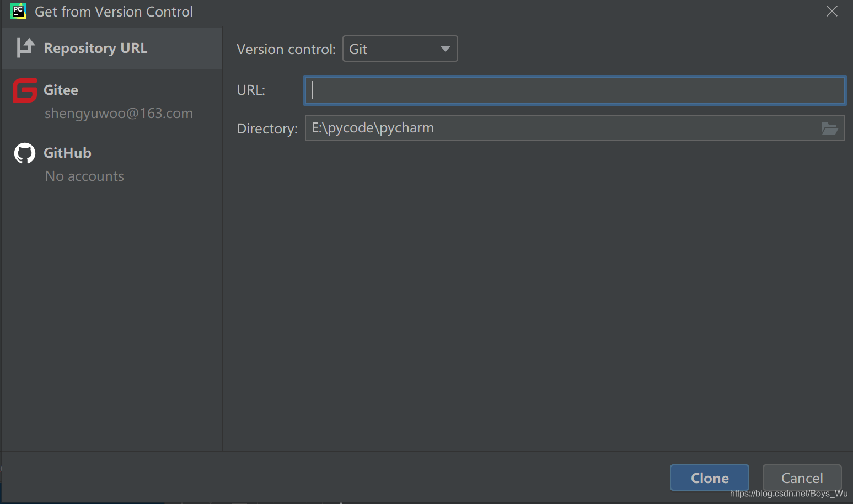Click the red Gitee logo icon
This screenshot has width=853, height=504.
click(x=25, y=90)
